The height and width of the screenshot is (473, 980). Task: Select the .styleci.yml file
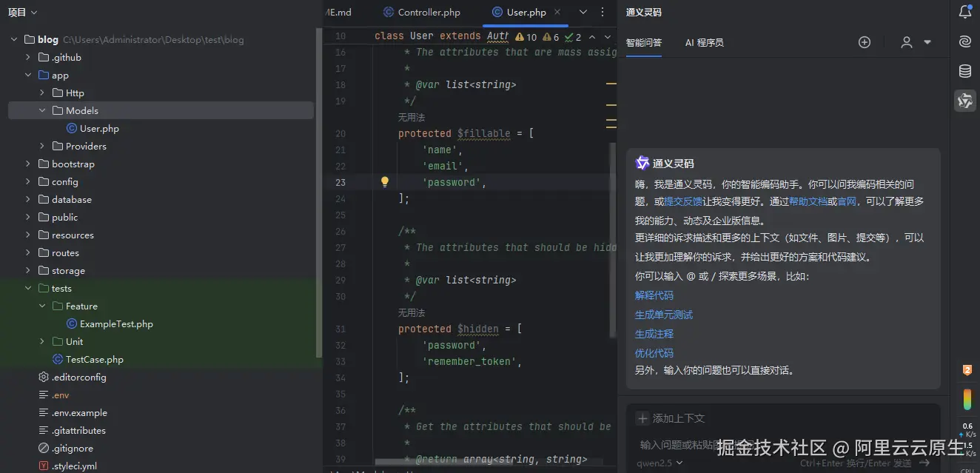point(67,466)
